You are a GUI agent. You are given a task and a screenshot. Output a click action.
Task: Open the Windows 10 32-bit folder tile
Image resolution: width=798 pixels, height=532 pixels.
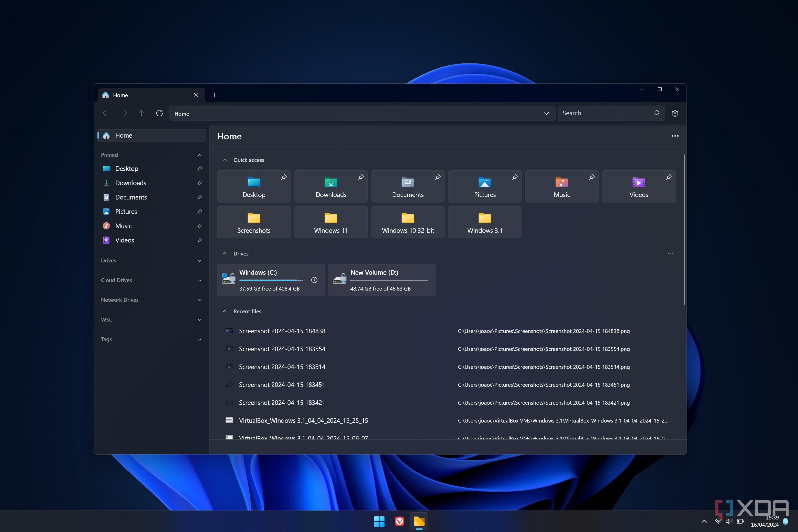[408, 222]
